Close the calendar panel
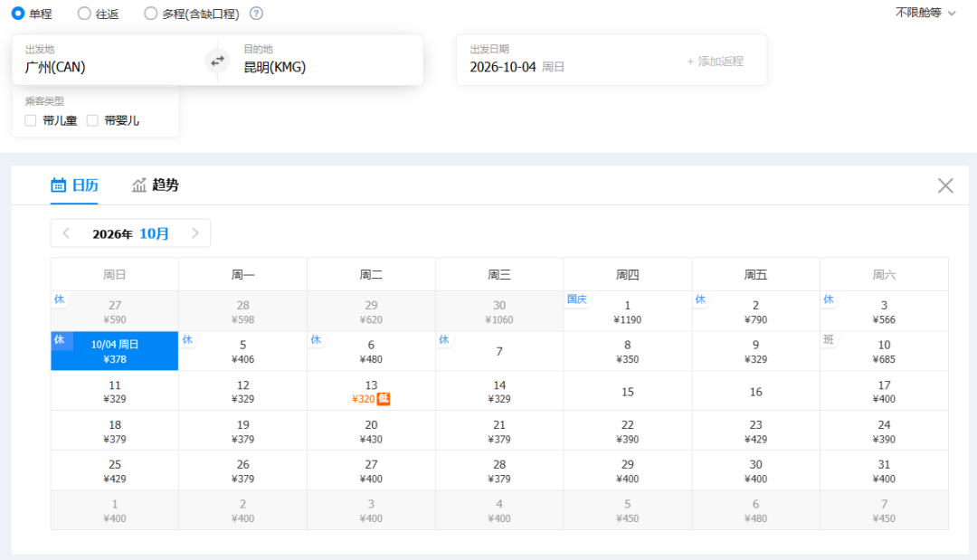Screen dimensions: 977x560 (945, 185)
